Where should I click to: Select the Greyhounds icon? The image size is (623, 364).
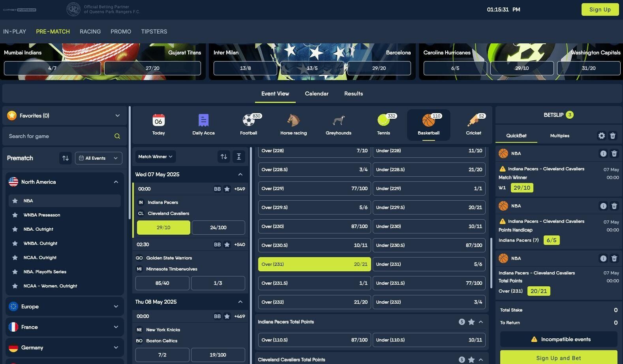pos(338,124)
